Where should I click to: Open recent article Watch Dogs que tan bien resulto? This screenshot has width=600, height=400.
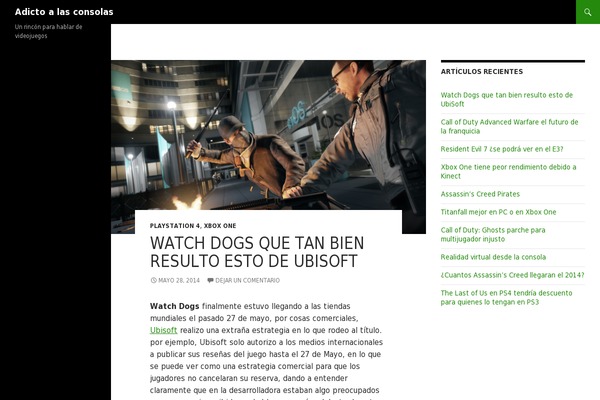[x=507, y=100]
